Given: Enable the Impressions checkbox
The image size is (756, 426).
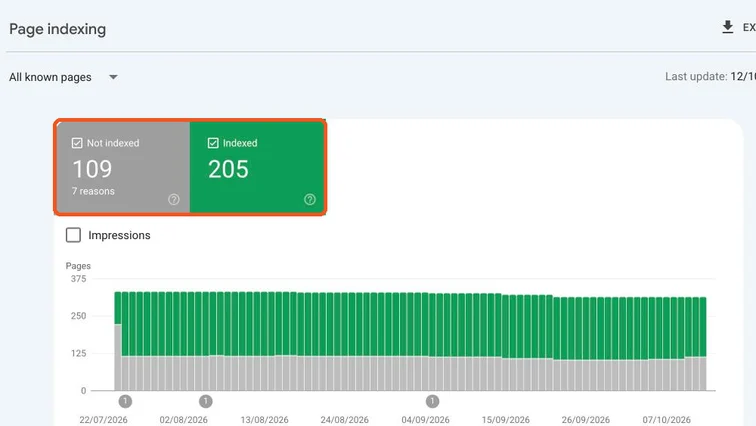Looking at the screenshot, I should click(73, 235).
